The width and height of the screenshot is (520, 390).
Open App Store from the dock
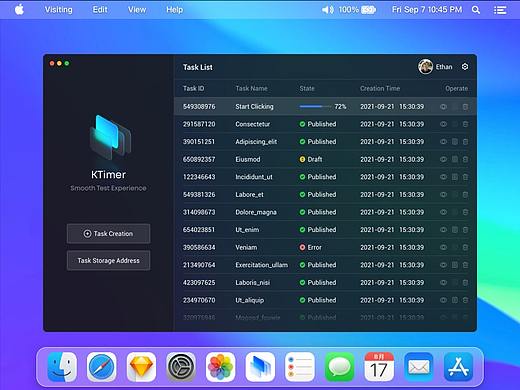point(458,367)
